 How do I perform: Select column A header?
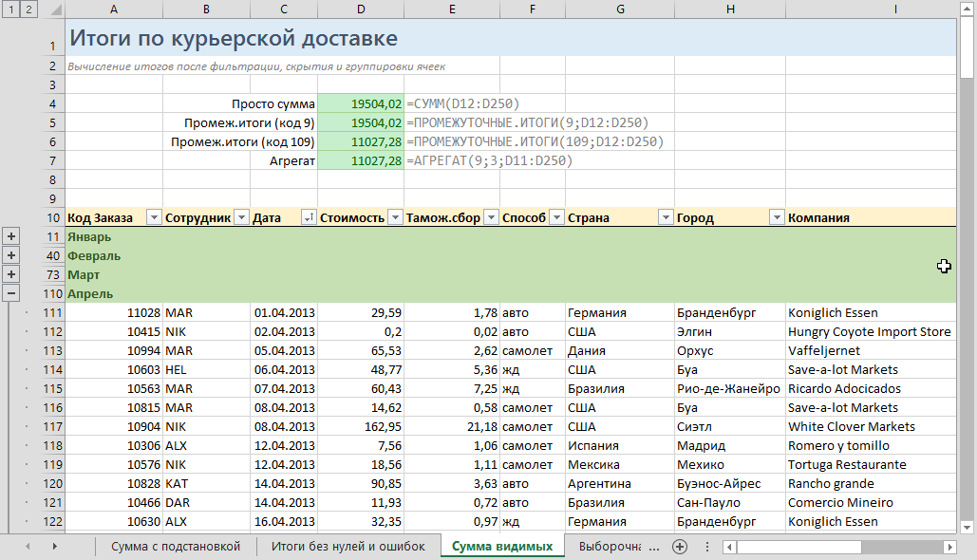pyautogui.click(x=114, y=9)
